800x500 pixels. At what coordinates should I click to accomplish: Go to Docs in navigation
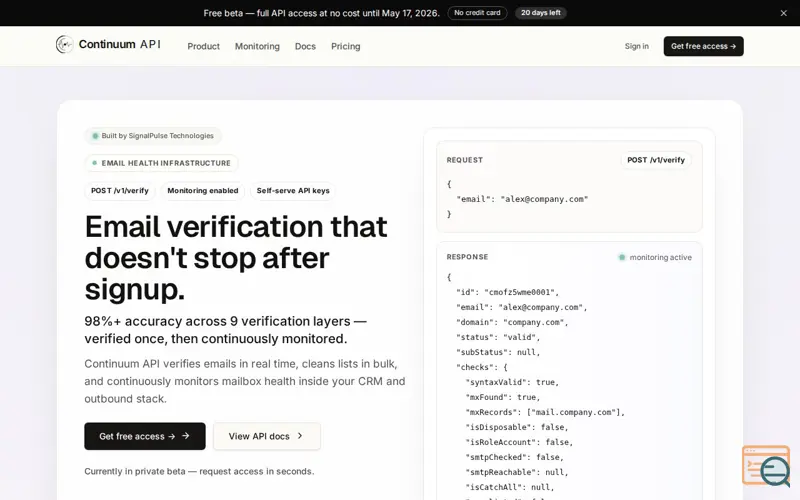(305, 46)
